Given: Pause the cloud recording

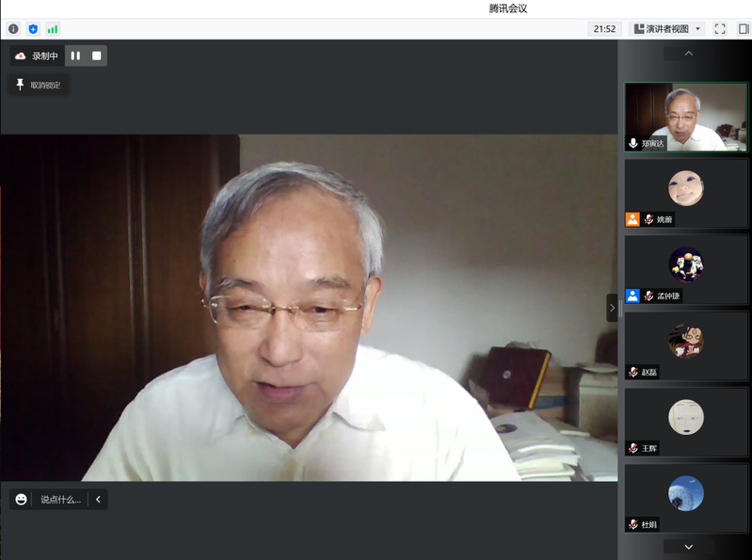Looking at the screenshot, I should tap(75, 56).
